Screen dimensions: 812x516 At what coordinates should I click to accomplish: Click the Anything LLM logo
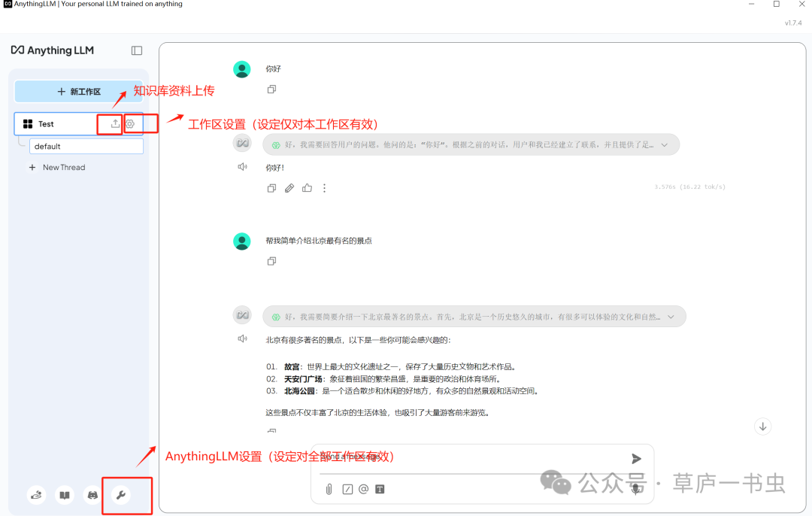(x=53, y=50)
